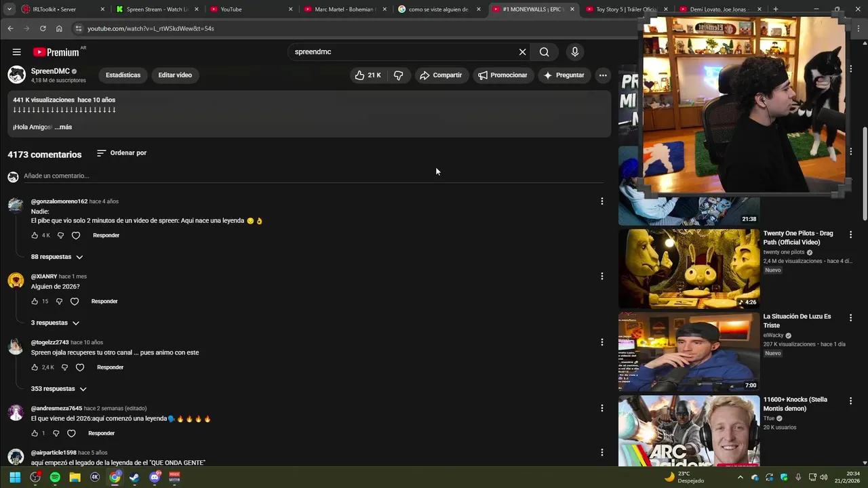The height and width of the screenshot is (488, 868).
Task: Open the Promocionar option
Action: tap(502, 75)
